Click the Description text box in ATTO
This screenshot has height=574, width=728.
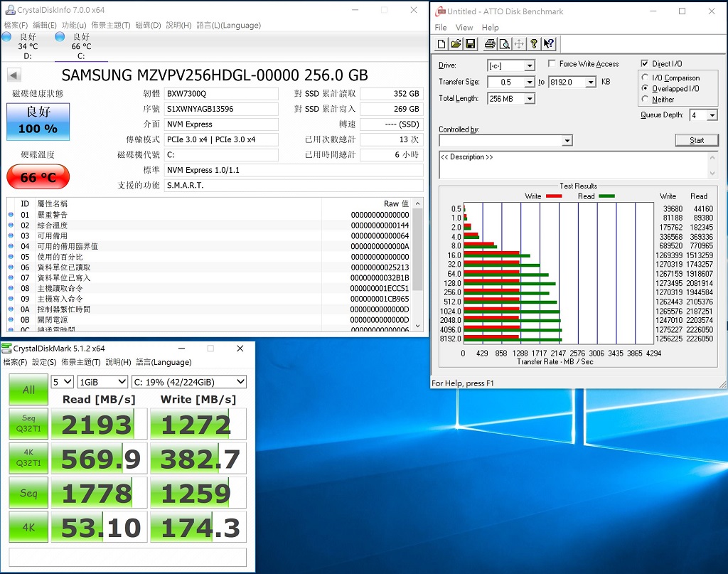pyautogui.click(x=574, y=165)
